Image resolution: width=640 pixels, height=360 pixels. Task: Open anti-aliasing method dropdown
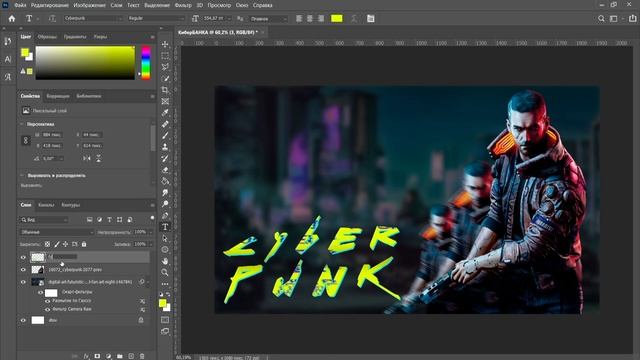268,18
